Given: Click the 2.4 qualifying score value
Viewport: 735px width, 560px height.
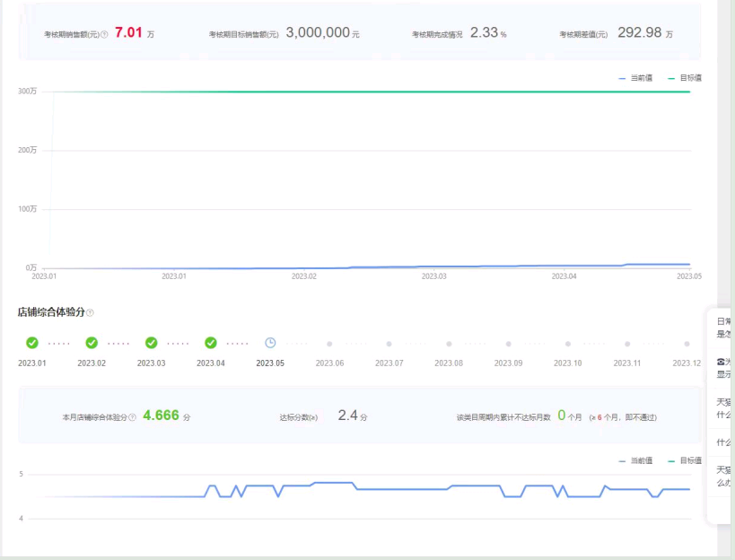Looking at the screenshot, I should tap(348, 416).
